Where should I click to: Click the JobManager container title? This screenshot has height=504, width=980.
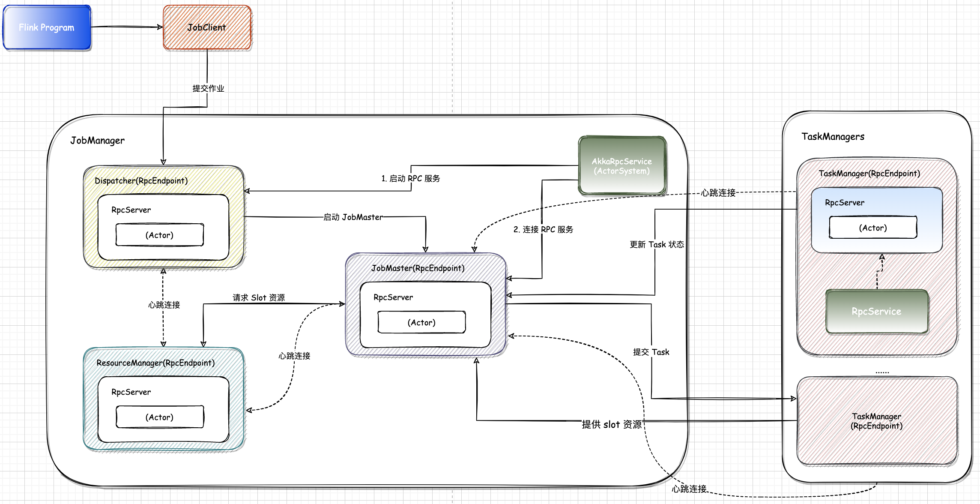pos(98,141)
